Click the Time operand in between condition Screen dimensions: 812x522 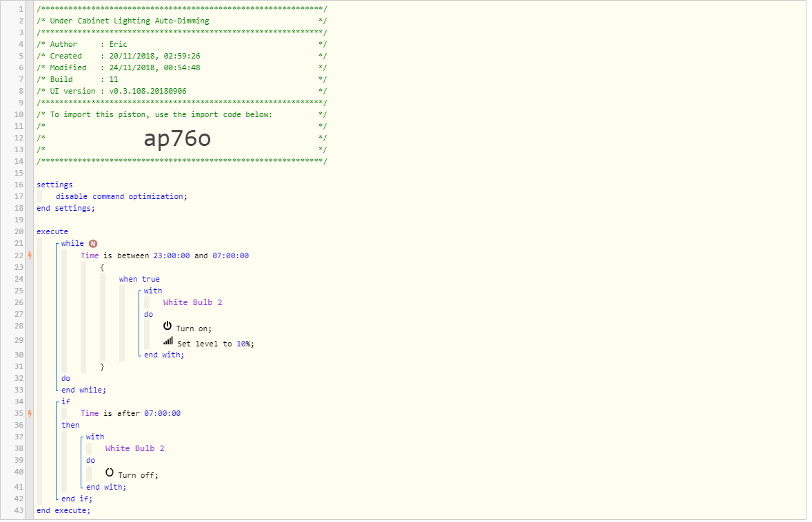(90, 255)
